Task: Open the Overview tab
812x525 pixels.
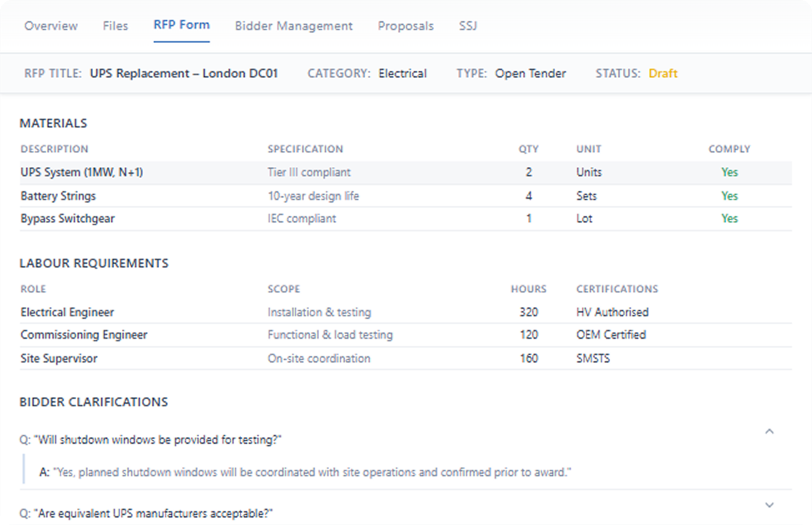Action: click(x=51, y=26)
